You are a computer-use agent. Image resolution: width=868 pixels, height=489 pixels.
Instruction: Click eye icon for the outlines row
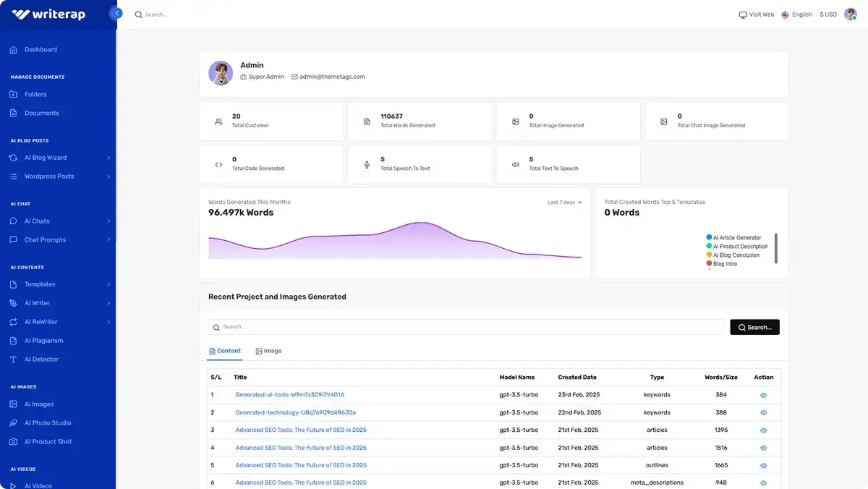pos(763,465)
